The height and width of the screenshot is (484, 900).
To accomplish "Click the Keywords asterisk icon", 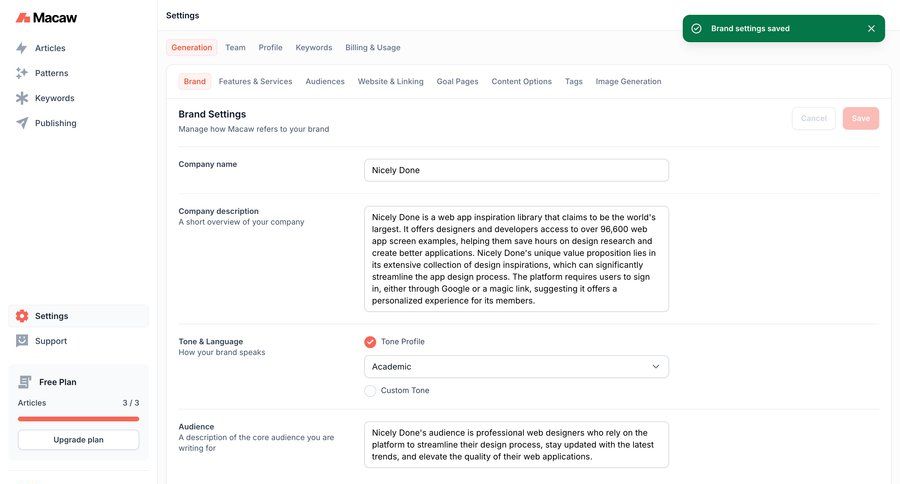I will pos(22,98).
